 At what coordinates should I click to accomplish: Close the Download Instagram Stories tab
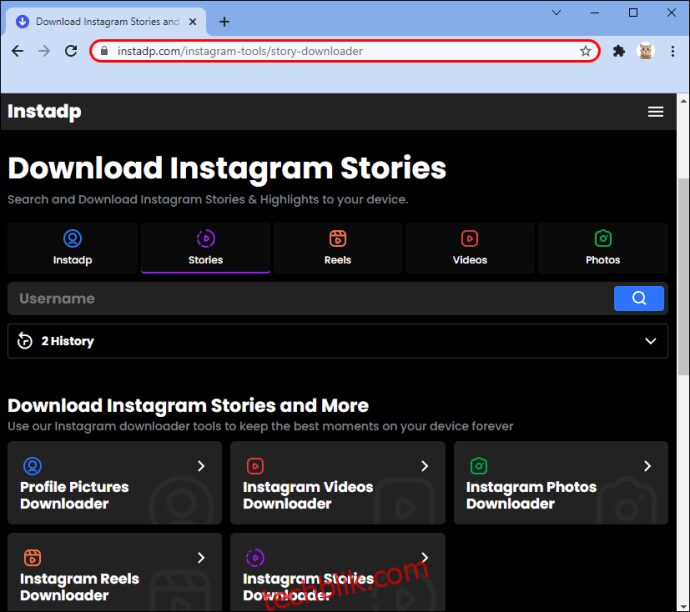192,22
